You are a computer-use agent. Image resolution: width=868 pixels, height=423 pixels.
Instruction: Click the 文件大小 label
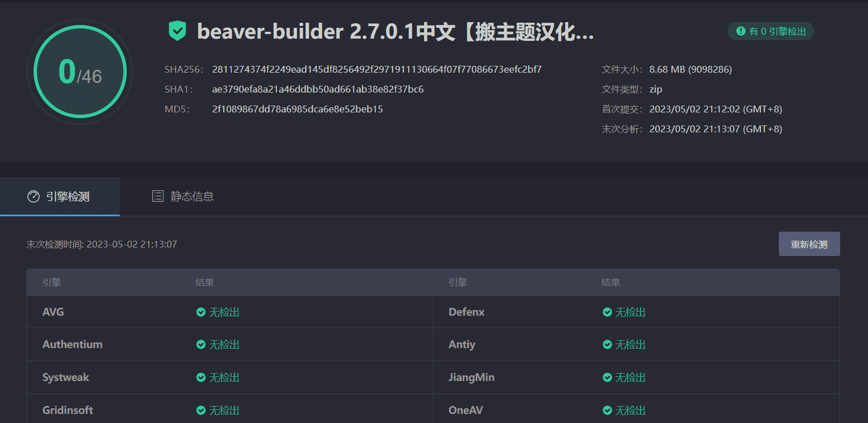pos(622,69)
